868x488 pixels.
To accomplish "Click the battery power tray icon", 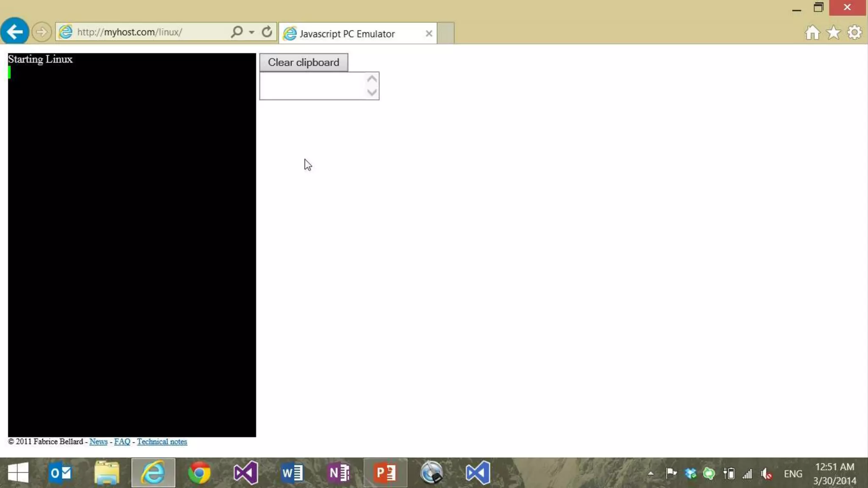I will 729,473.
